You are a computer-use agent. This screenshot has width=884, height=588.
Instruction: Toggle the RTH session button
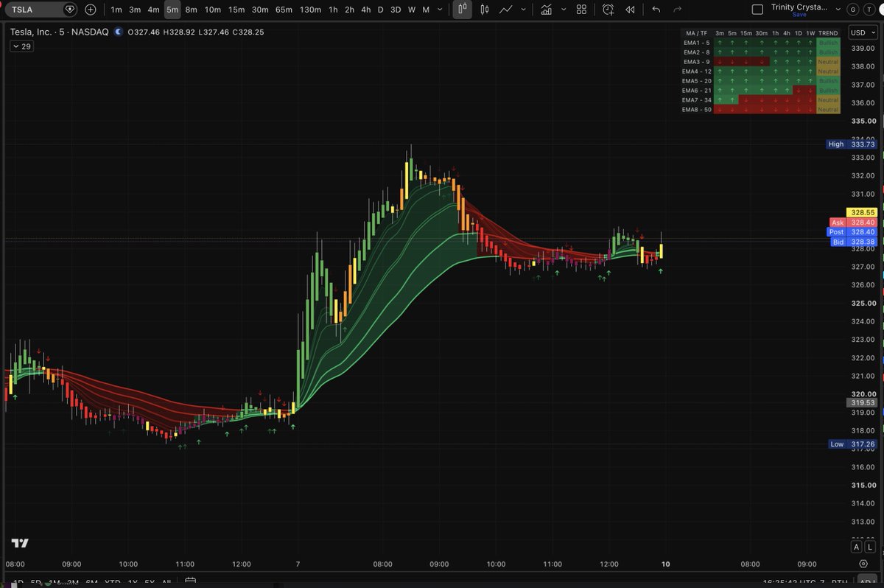click(838, 583)
